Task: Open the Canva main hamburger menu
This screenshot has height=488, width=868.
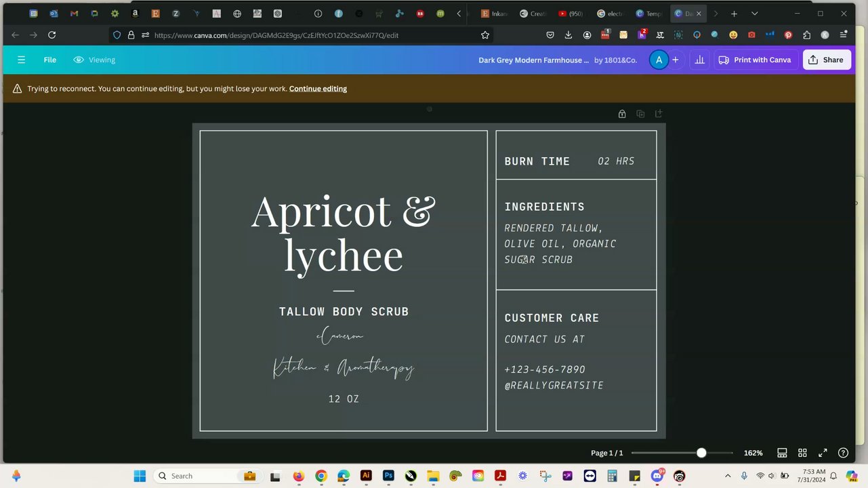Action: [x=21, y=60]
